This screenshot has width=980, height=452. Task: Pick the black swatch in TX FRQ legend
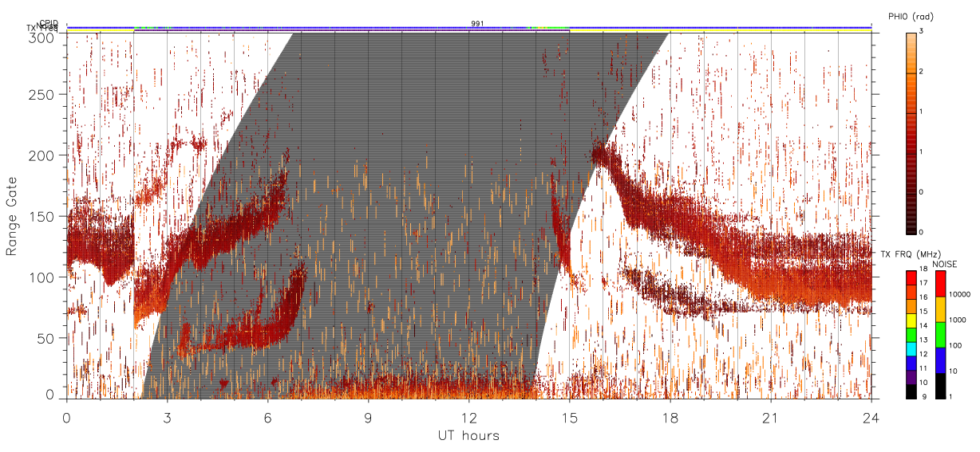[x=911, y=391]
